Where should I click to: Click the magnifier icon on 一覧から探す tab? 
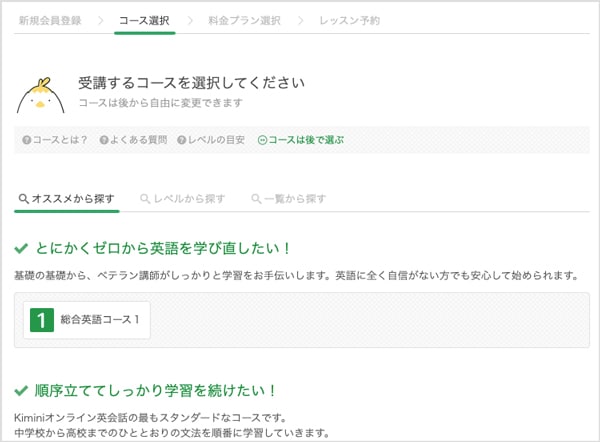click(x=256, y=199)
